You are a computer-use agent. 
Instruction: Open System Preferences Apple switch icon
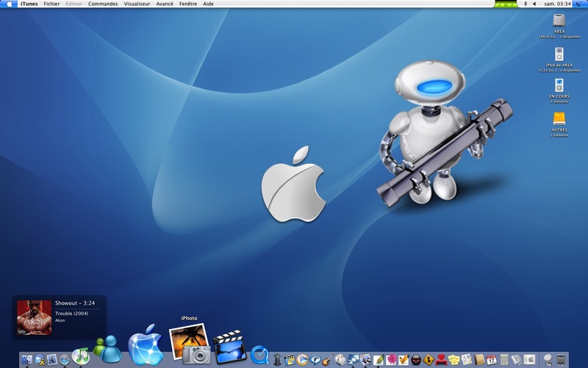tap(529, 360)
